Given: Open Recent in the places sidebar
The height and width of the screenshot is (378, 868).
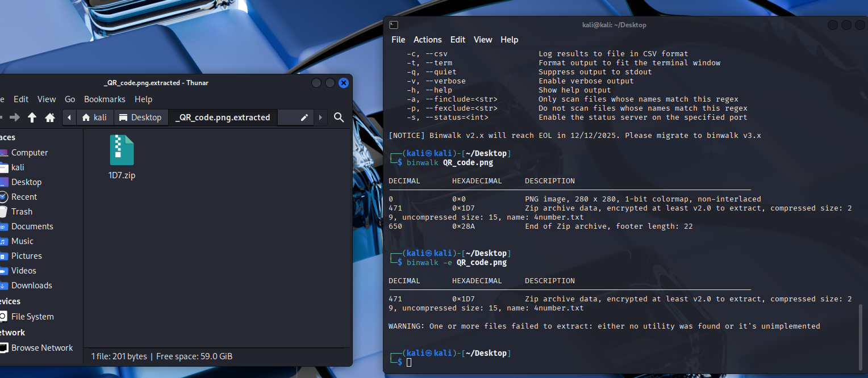Looking at the screenshot, I should tap(24, 197).
